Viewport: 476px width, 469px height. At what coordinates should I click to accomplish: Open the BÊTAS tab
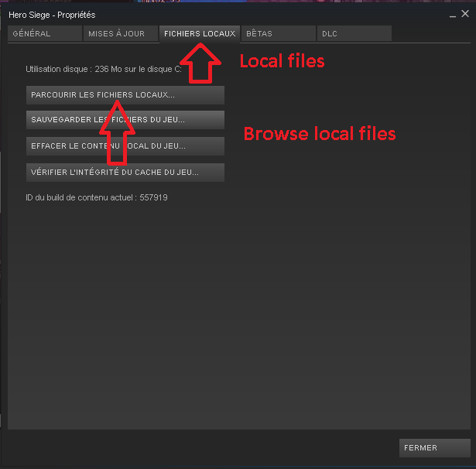tap(279, 34)
